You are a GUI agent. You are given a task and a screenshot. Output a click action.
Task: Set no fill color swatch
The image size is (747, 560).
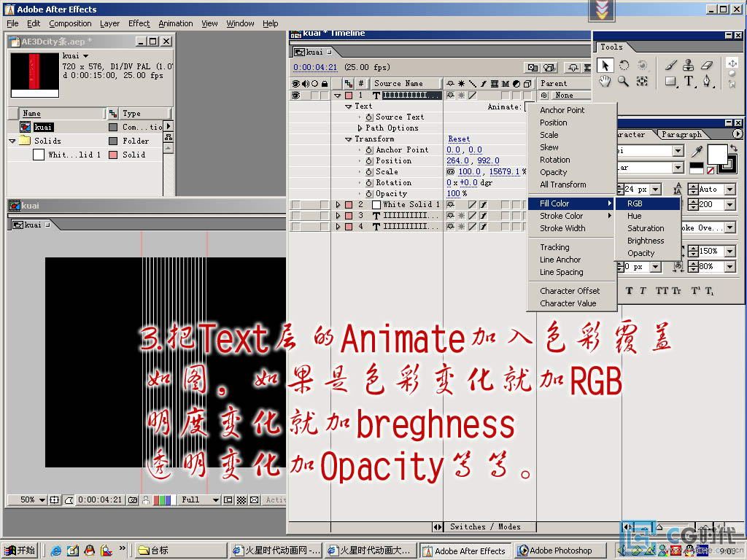pos(711,170)
